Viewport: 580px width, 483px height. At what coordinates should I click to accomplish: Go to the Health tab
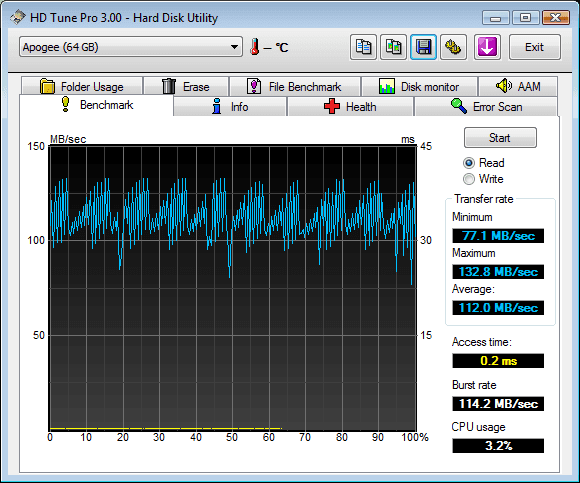(350, 107)
